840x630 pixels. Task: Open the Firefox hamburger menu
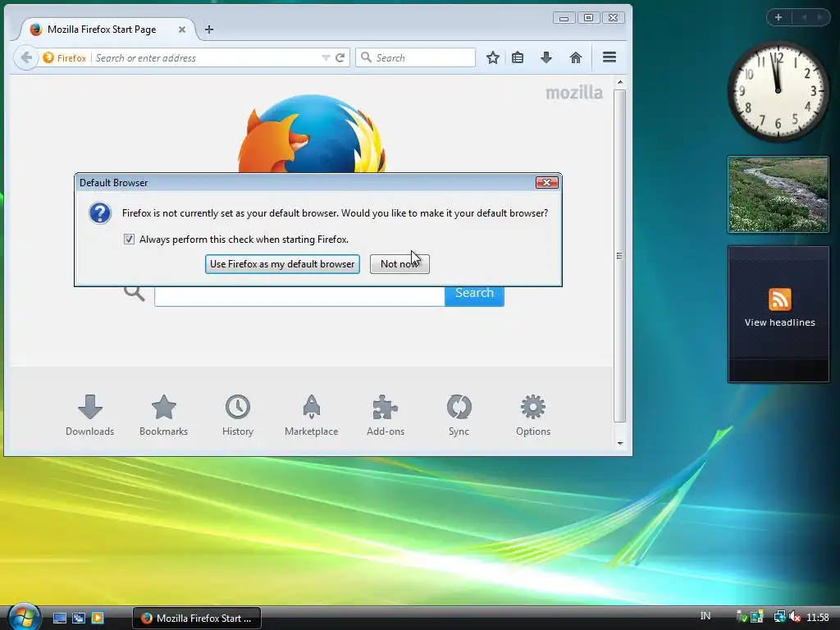[x=609, y=57]
